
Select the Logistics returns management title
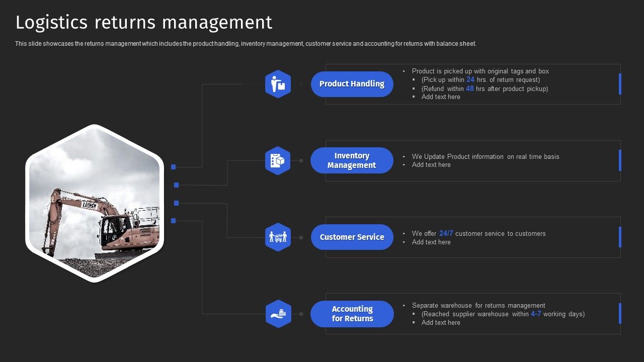point(144,23)
